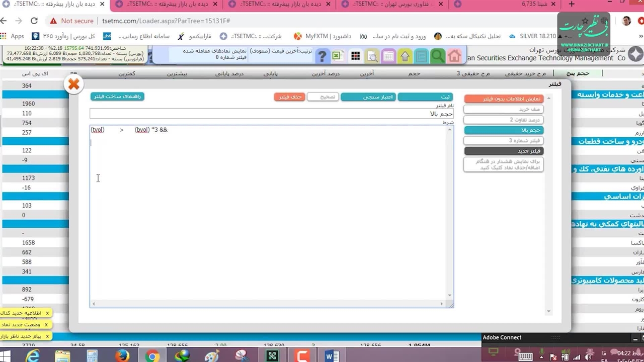Viewport: 644px width, 362px height.
Task: Click the up arrow toolbar icon
Action: pos(405,56)
